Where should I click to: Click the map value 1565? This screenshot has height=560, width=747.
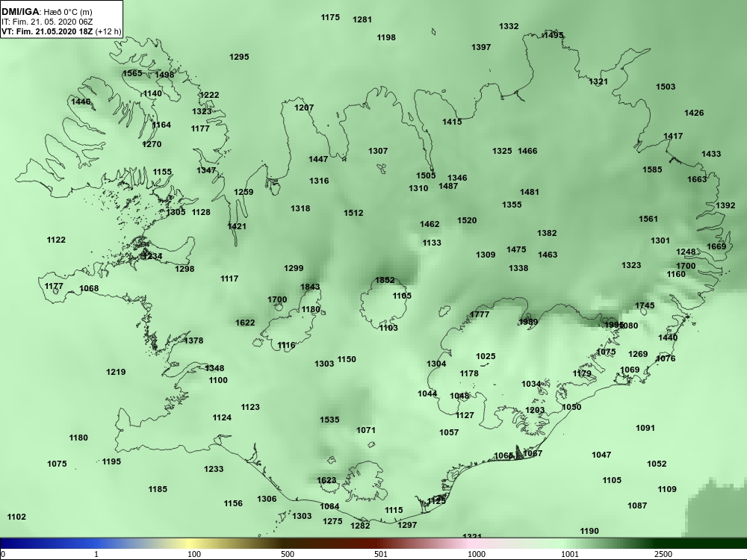click(132, 73)
